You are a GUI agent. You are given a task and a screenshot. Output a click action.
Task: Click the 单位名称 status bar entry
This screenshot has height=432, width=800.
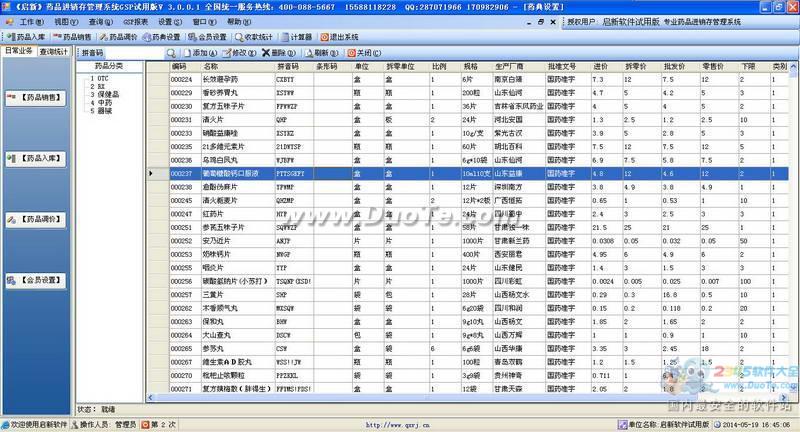663,424
